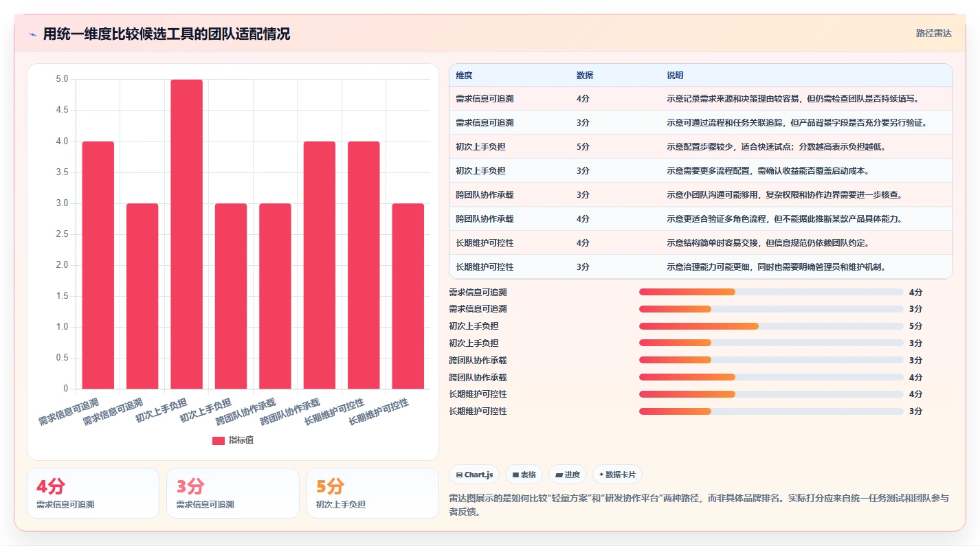Image resolution: width=980 pixels, height=546 pixels.
Task: Select the row 示意需要更多流程配置
Action: pos(701,171)
